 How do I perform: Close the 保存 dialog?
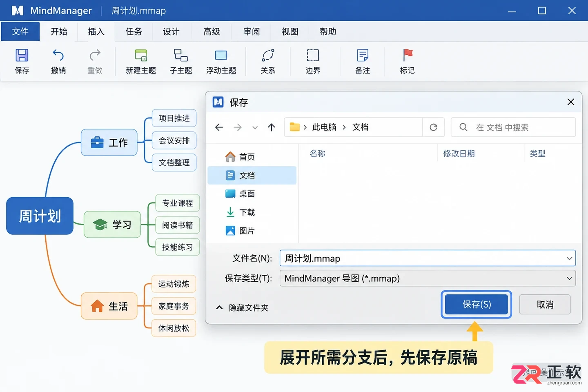(x=571, y=102)
